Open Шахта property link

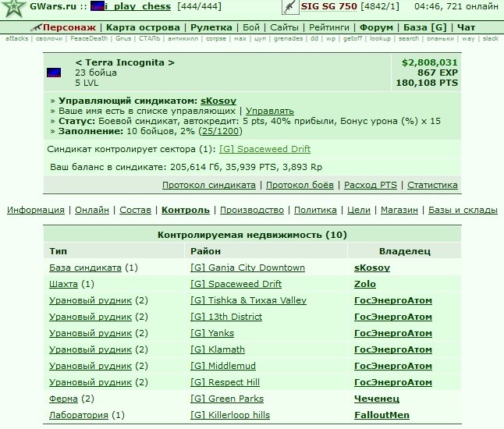[x=63, y=284]
